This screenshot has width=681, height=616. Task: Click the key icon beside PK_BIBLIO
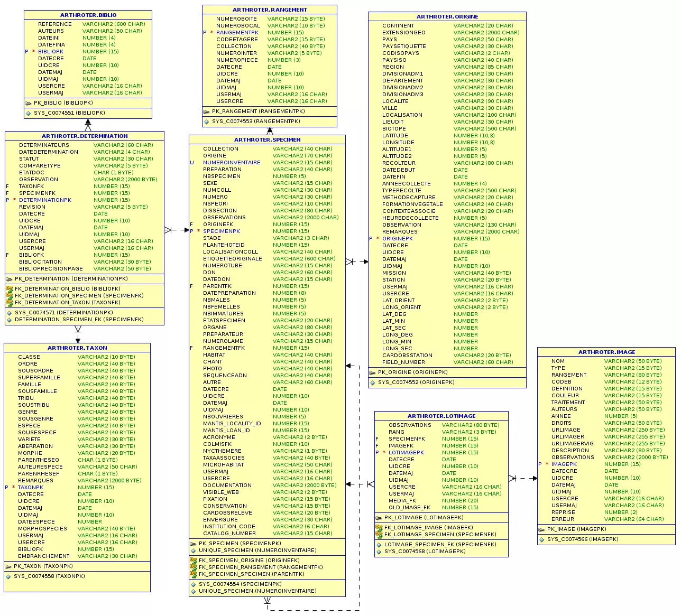coord(29,103)
